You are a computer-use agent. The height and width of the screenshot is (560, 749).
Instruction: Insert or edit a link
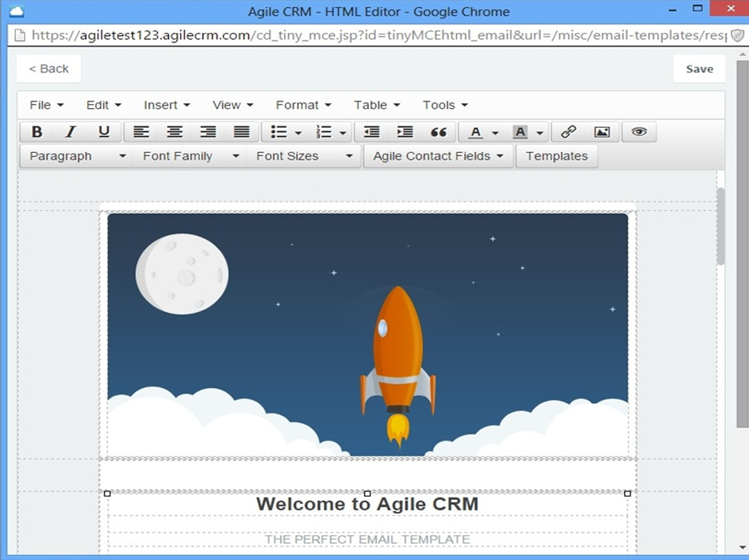568,132
